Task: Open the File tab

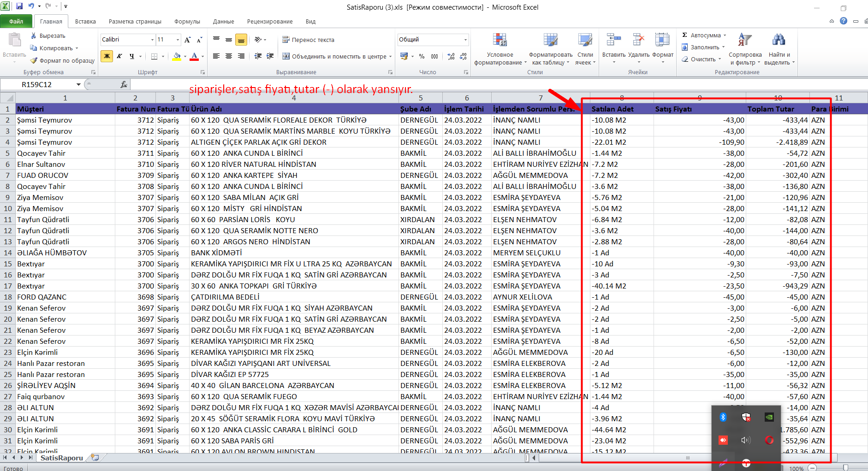Action: (x=16, y=21)
